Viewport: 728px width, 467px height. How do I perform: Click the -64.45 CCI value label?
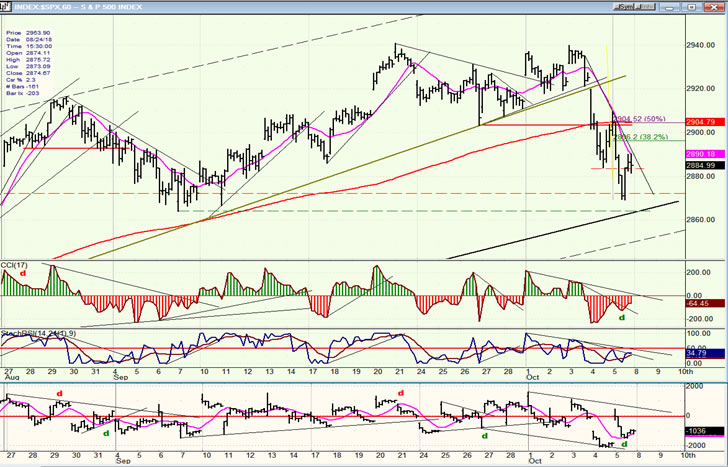(705, 304)
